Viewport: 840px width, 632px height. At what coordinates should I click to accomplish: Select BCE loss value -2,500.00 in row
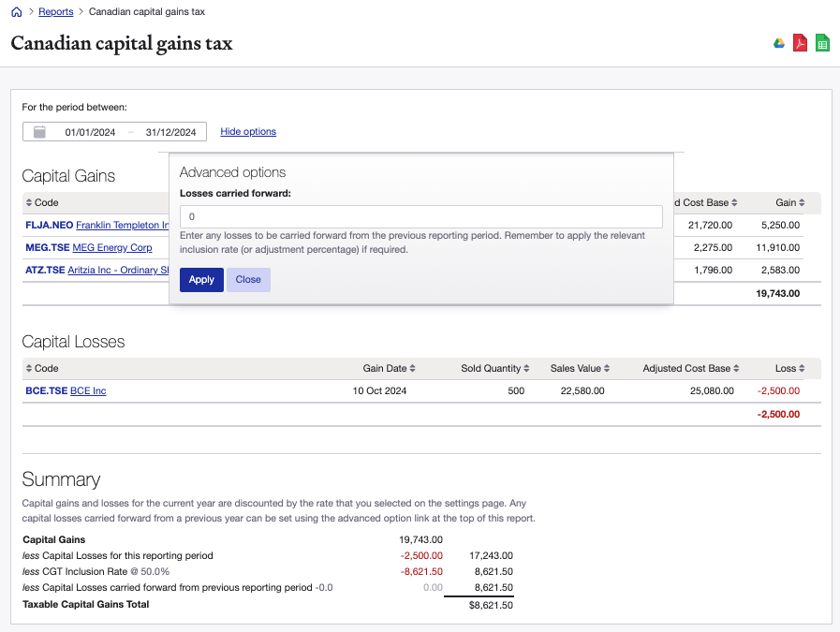coord(778,391)
